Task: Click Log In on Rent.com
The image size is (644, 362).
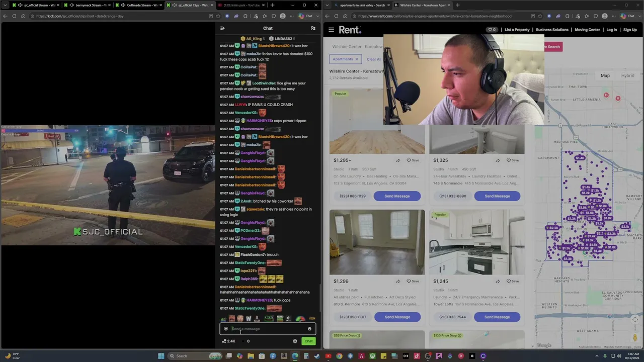Action: [611, 30]
